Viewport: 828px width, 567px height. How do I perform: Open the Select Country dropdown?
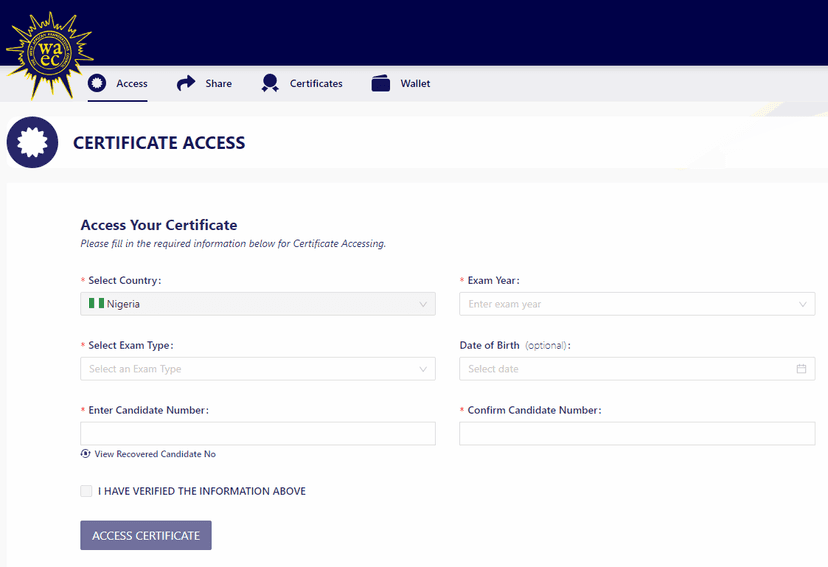pyautogui.click(x=258, y=304)
